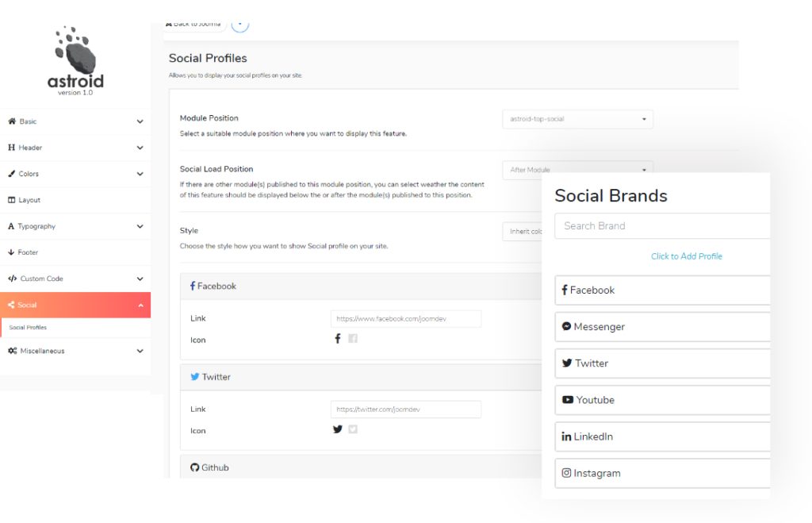
Task: Open the Colors settings menu
Action: [75, 174]
